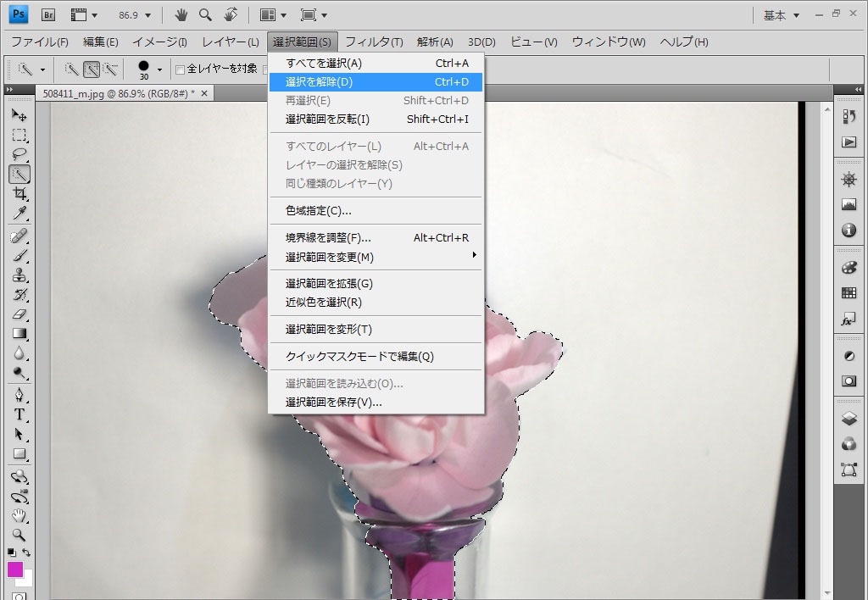
Task: Open the Navigator panel icon
Action: pos(849,180)
